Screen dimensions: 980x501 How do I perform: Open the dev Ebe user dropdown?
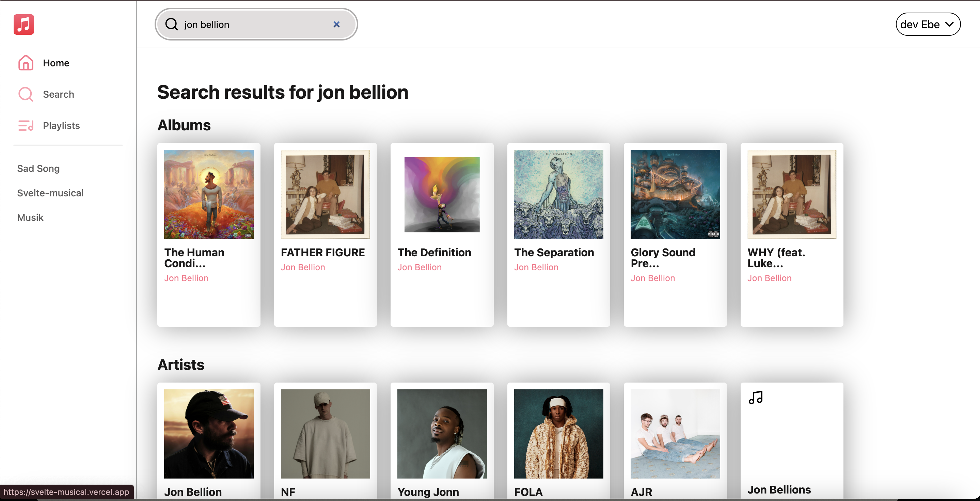[928, 24]
